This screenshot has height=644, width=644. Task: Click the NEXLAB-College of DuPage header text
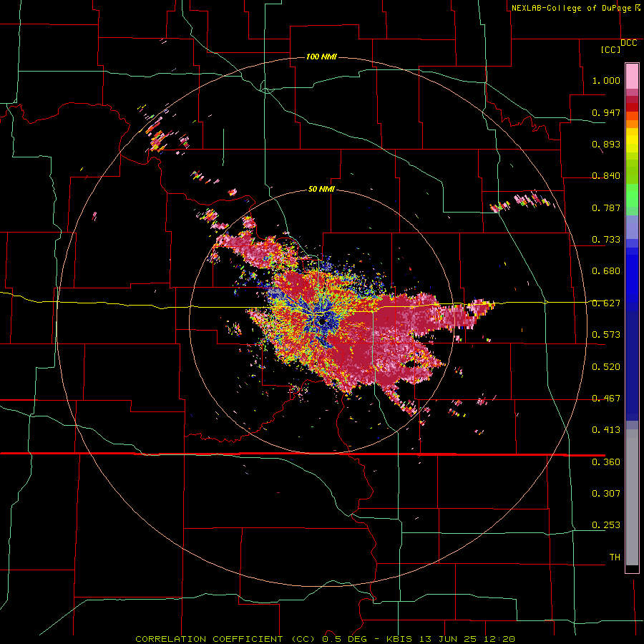(x=571, y=8)
